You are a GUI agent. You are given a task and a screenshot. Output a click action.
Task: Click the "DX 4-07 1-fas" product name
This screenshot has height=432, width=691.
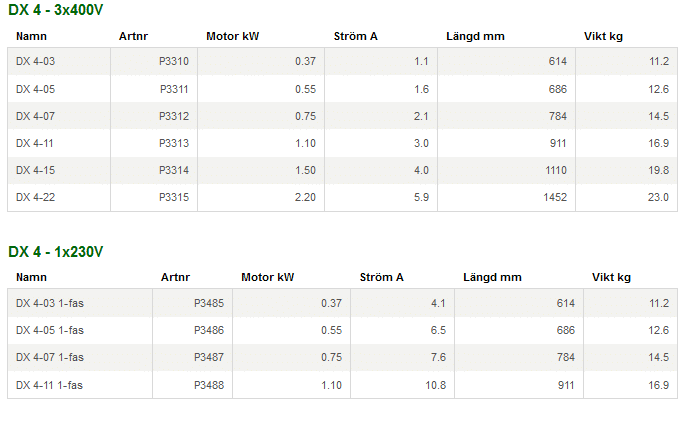(x=50, y=357)
